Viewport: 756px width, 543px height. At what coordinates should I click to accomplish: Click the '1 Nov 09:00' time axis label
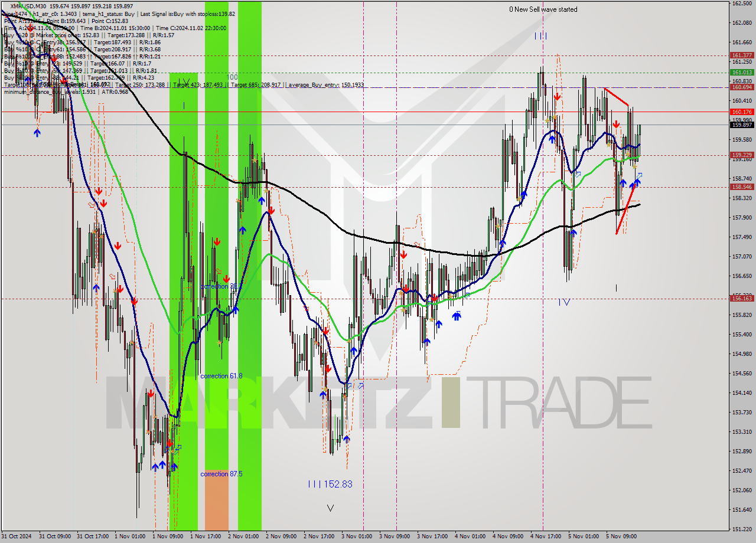click(167, 537)
